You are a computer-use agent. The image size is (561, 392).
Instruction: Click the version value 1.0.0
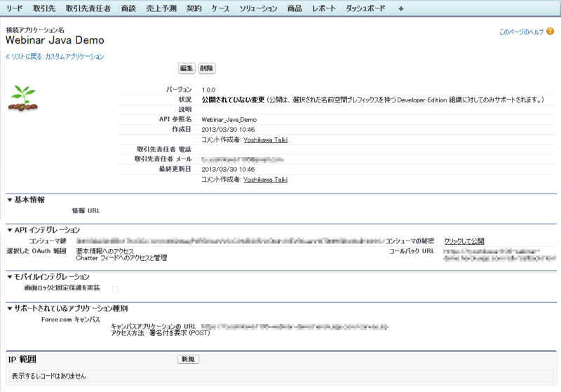(208, 90)
